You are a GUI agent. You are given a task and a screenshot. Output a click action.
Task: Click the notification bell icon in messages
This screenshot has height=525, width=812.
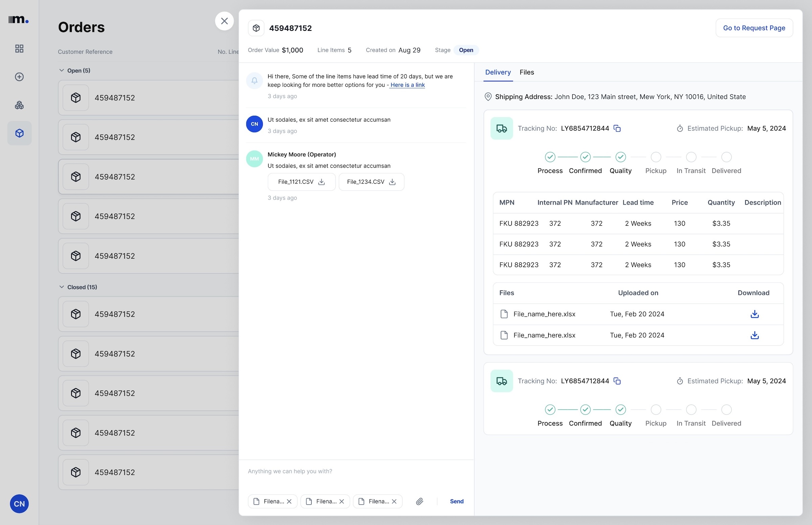coord(254,81)
